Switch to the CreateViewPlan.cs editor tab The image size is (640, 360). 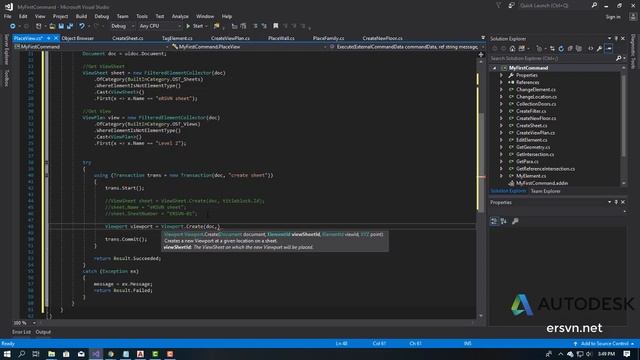[230, 38]
